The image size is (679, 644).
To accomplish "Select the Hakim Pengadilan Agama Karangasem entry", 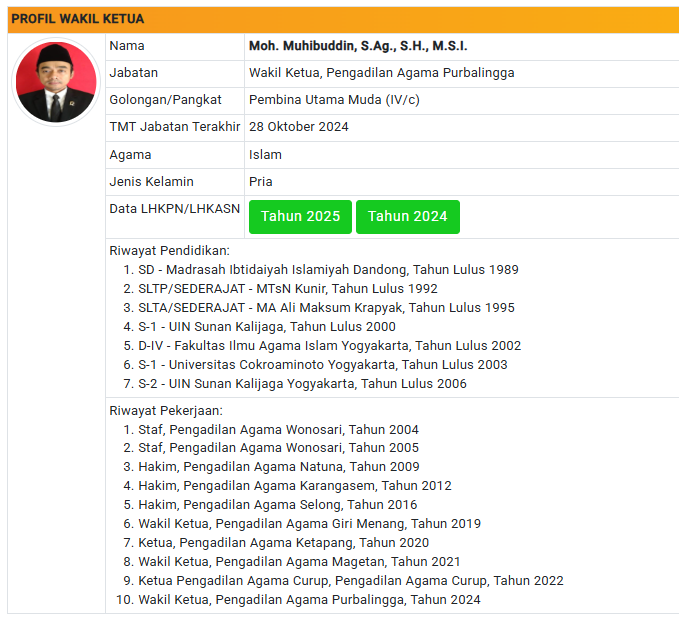I will click(x=295, y=486).
